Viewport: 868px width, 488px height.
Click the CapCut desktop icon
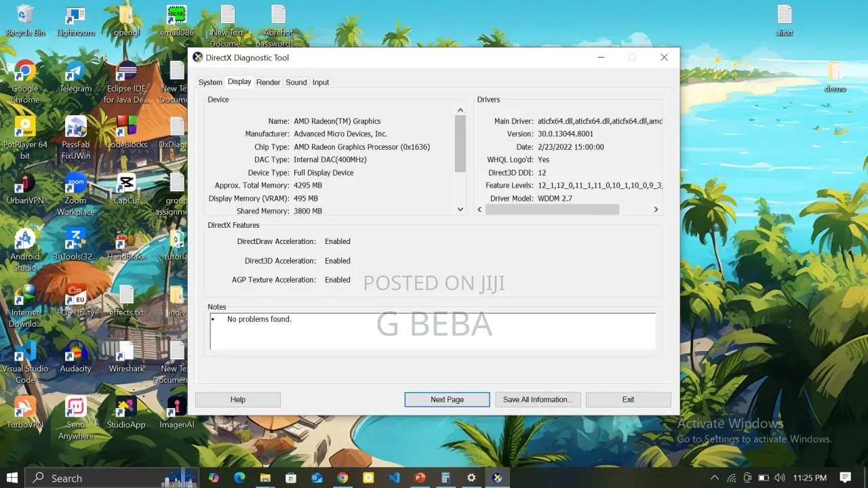pos(126,185)
